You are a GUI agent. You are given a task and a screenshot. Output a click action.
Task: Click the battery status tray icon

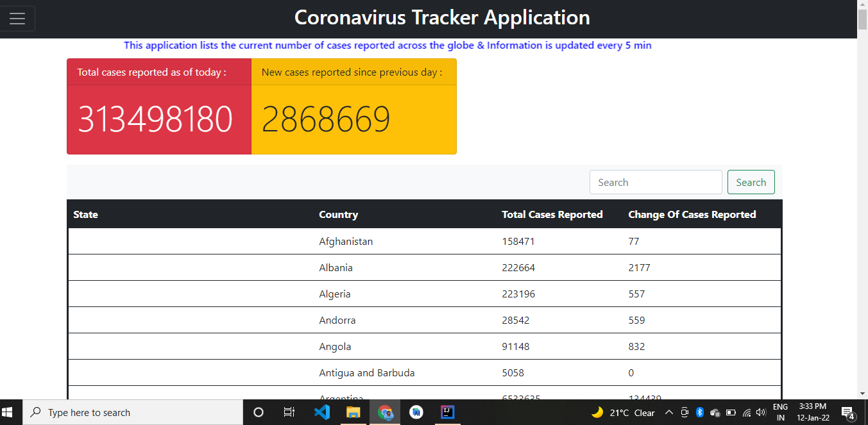(731, 412)
